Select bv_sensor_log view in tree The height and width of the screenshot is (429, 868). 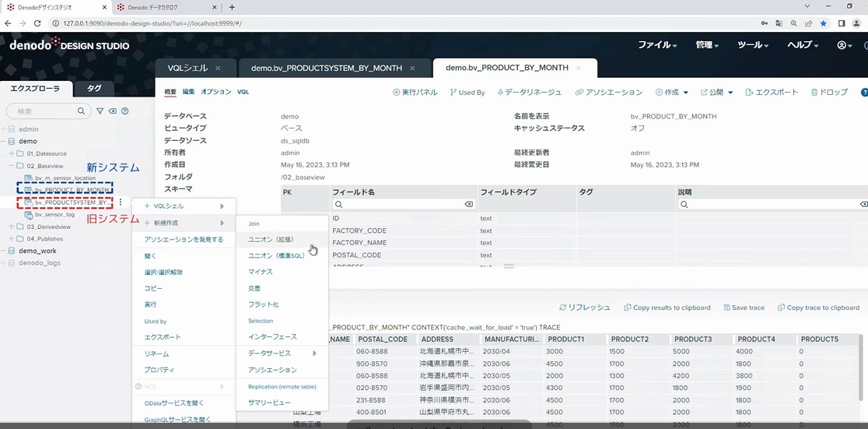click(54, 215)
